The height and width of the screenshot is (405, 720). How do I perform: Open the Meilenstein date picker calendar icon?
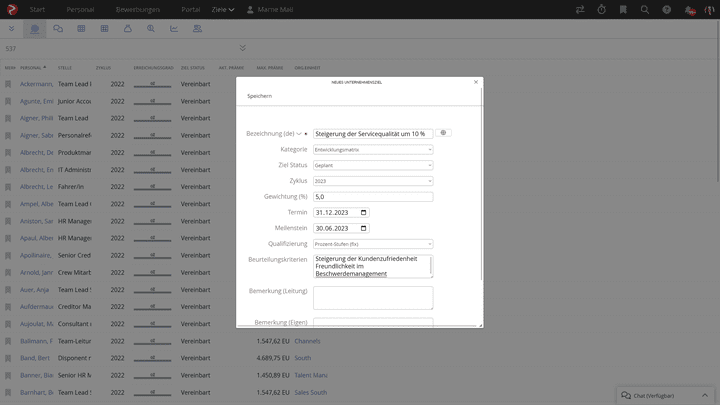pyautogui.click(x=363, y=228)
